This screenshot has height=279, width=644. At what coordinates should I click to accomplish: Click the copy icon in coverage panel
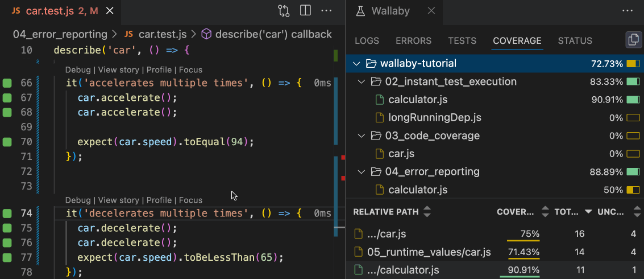click(632, 40)
